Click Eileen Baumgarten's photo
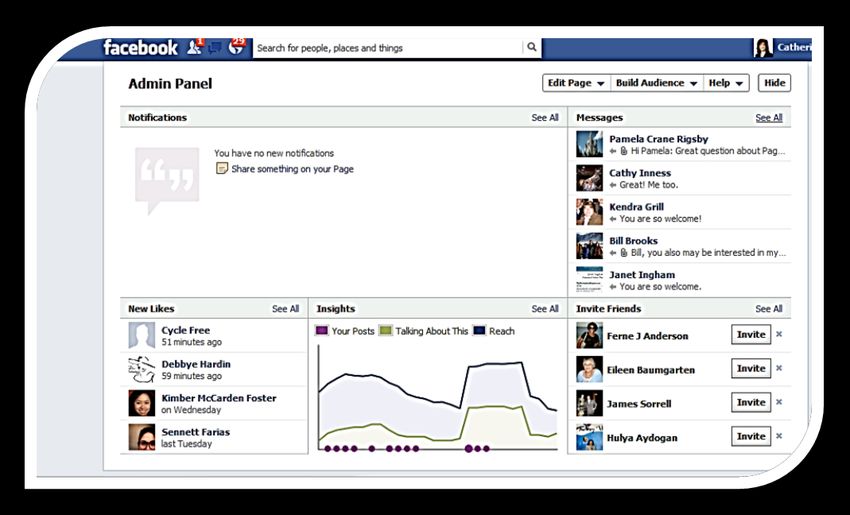 click(x=589, y=369)
